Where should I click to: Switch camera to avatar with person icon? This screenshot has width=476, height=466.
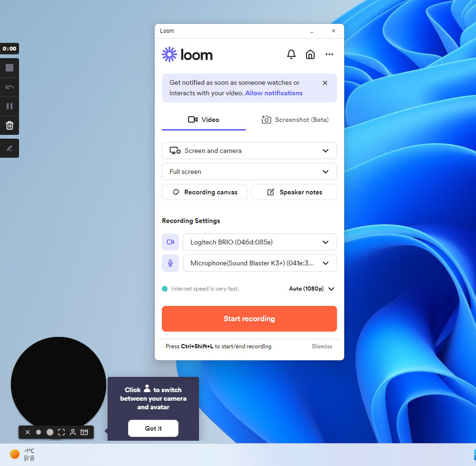click(x=73, y=432)
